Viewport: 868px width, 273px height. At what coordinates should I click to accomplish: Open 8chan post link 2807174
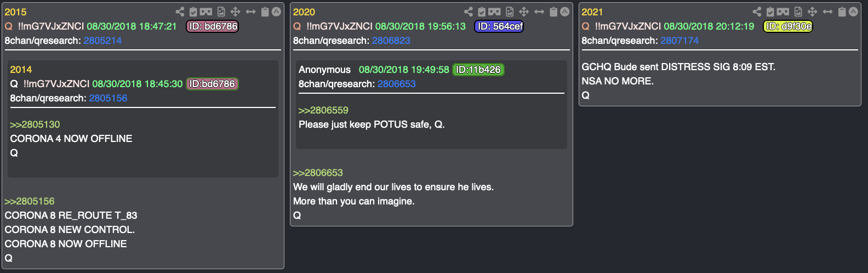pos(679,41)
